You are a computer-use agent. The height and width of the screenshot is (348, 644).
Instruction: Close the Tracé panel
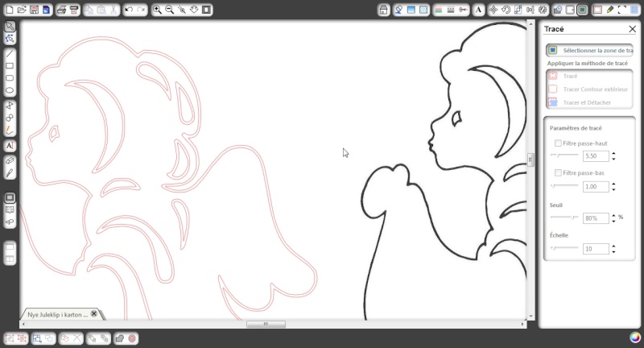632,29
